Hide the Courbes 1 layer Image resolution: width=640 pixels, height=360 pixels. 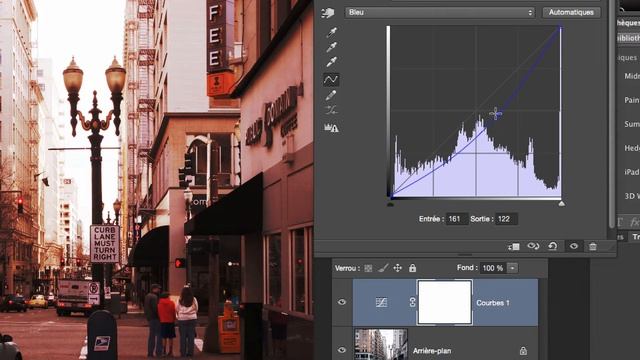click(342, 302)
